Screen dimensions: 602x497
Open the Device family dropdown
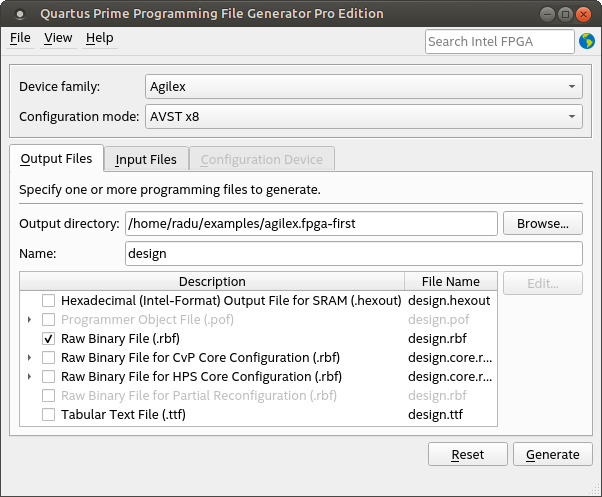(x=363, y=86)
